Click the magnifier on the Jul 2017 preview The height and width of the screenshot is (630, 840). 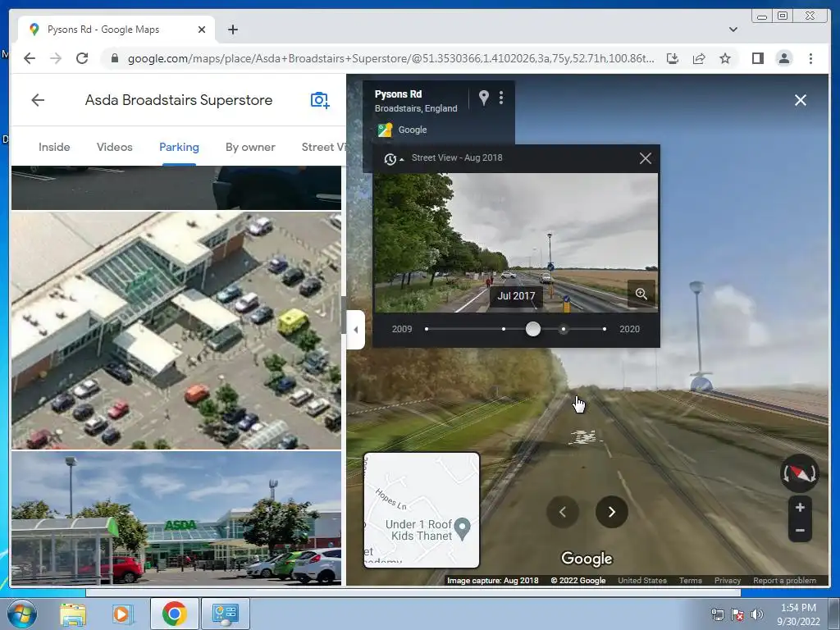click(641, 294)
